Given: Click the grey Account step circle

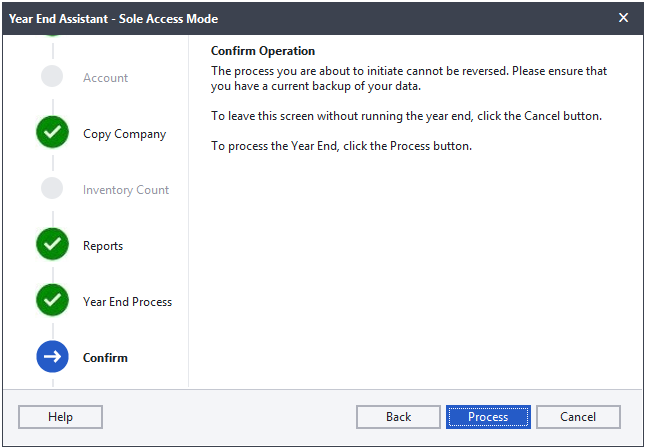Looking at the screenshot, I should [x=52, y=76].
